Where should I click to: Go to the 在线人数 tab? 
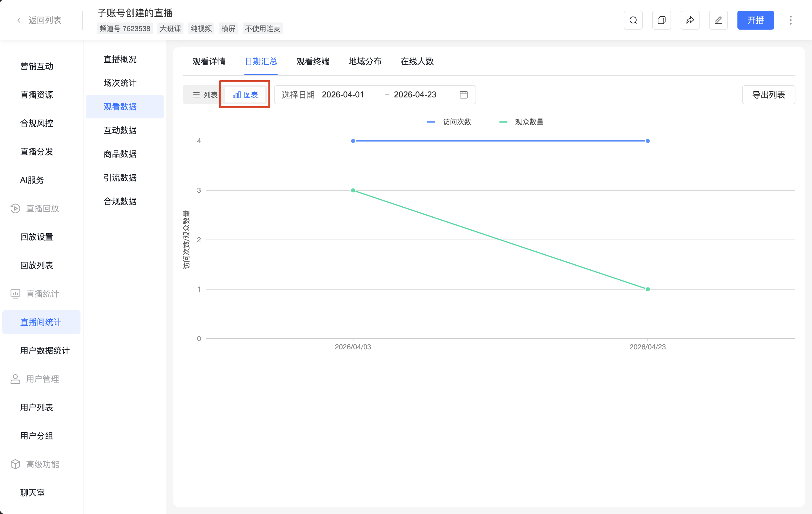tap(417, 61)
